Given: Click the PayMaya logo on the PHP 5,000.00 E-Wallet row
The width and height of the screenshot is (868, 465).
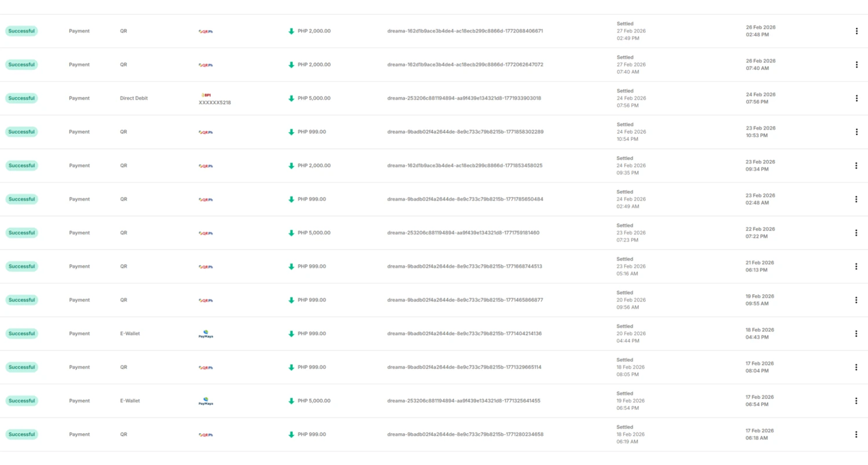Looking at the screenshot, I should [x=205, y=401].
